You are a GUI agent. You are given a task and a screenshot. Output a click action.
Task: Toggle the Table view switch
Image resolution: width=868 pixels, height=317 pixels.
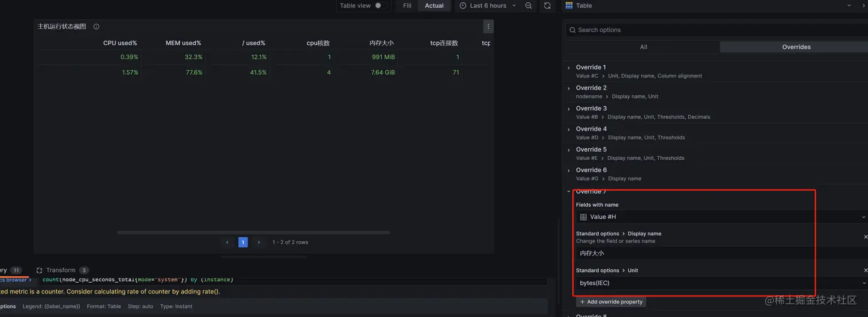379,6
